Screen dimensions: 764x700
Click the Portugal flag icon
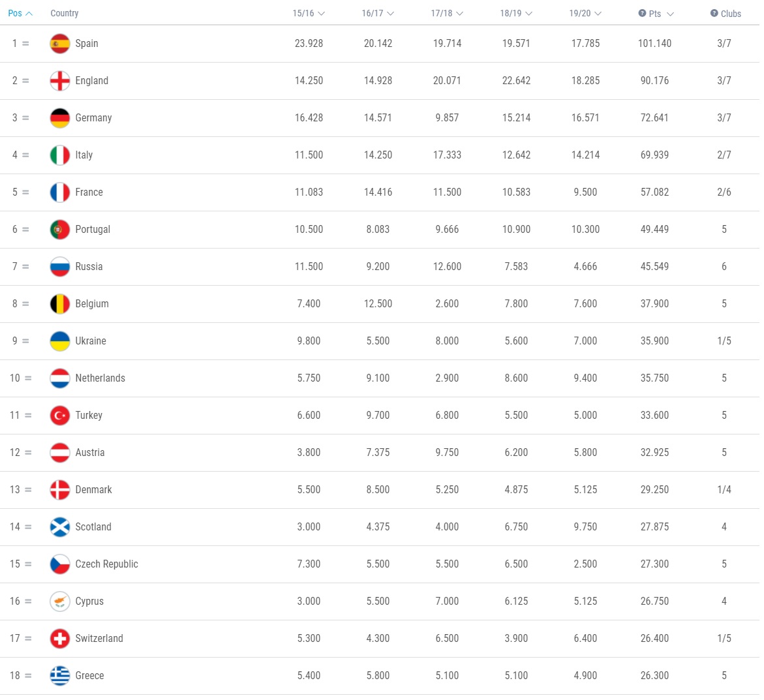60,230
